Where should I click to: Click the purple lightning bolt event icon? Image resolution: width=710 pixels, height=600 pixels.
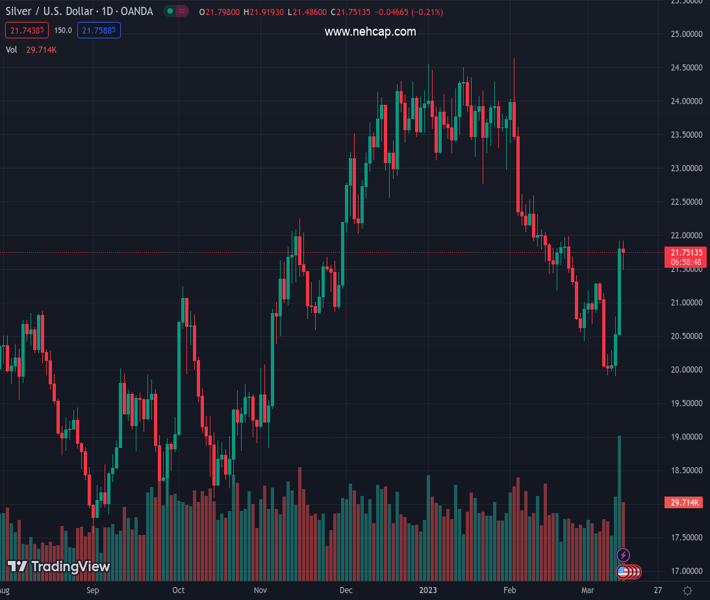(x=624, y=555)
